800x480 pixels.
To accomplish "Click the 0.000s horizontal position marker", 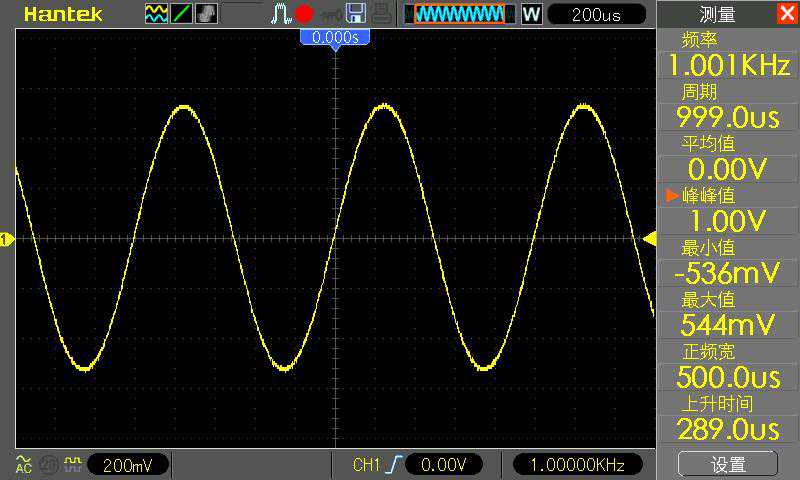I will [x=335, y=37].
